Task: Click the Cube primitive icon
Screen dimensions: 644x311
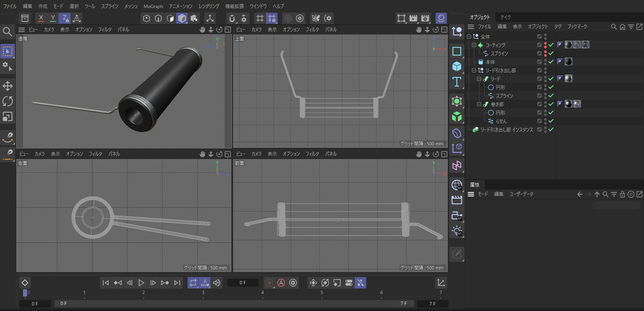Action: point(457,66)
